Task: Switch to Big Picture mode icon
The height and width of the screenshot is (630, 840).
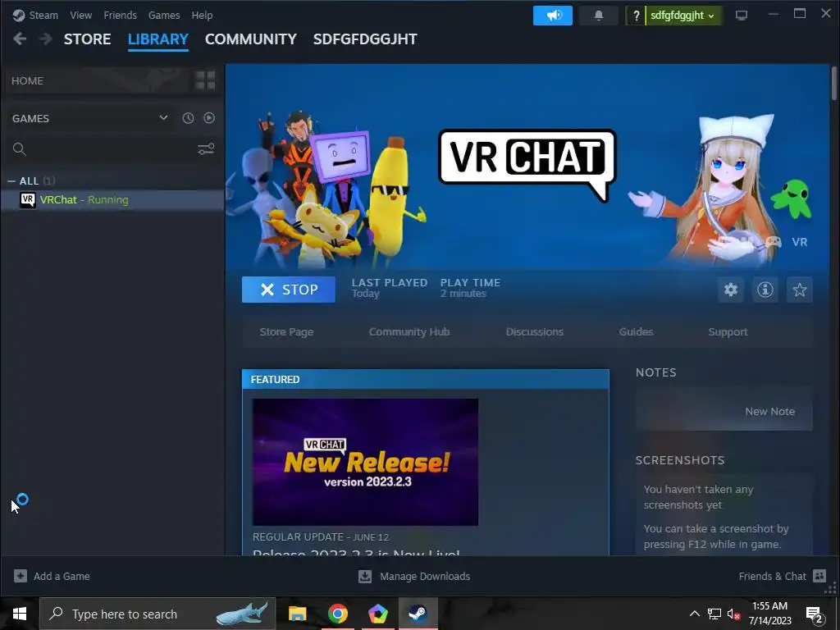Action: pos(742,16)
